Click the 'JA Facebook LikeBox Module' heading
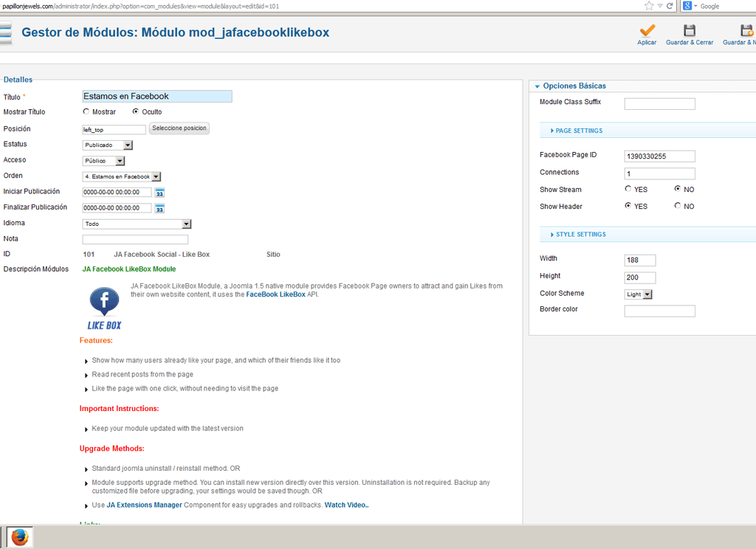 [x=129, y=269]
